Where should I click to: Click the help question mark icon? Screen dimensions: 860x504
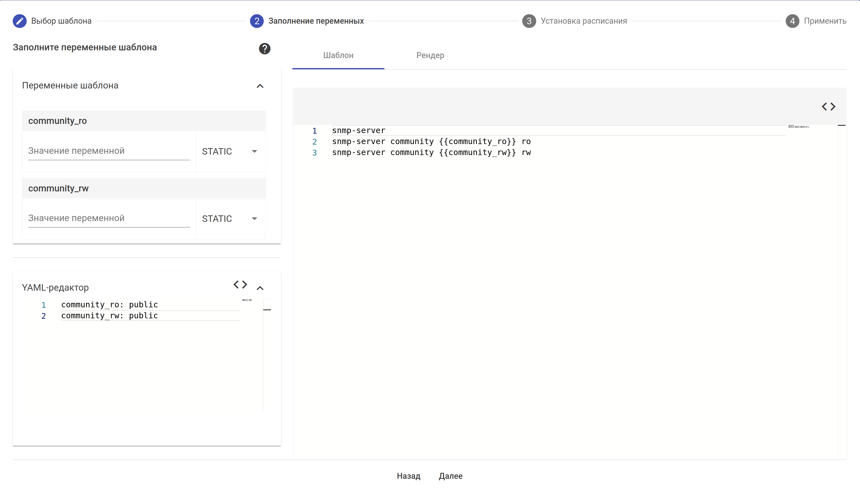coord(264,49)
